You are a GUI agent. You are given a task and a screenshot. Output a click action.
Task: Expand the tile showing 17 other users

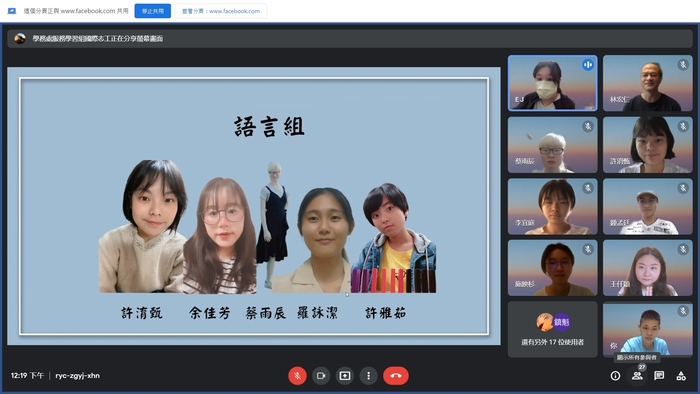[553, 329]
